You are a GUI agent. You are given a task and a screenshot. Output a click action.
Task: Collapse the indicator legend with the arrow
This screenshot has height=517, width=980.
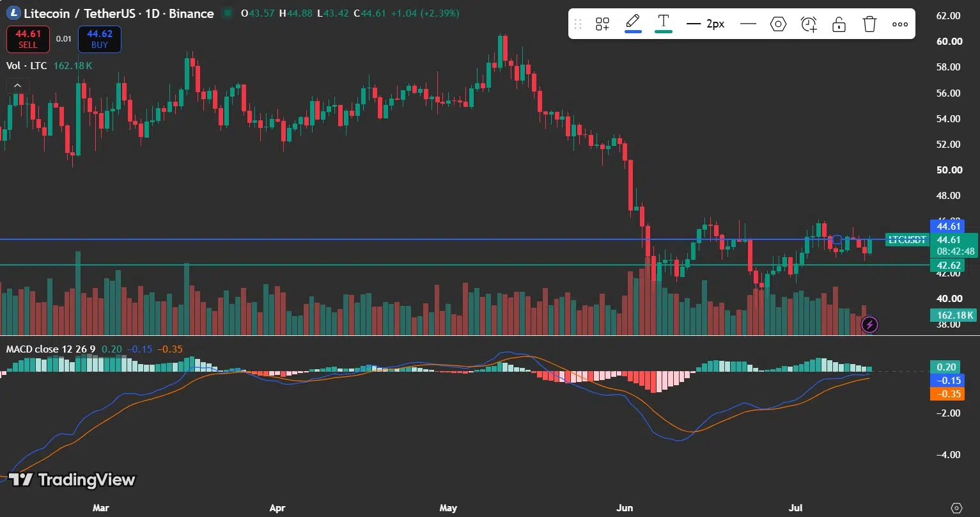[x=17, y=85]
